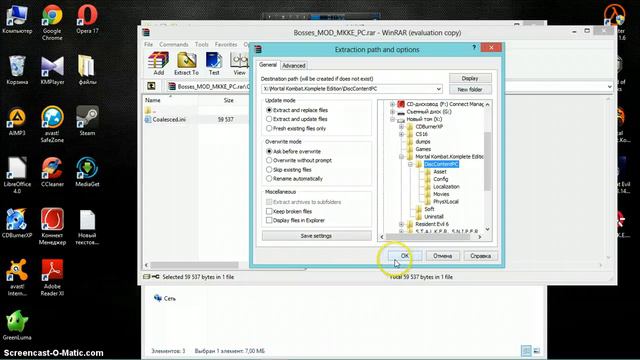This screenshot has width=640, height=360.
Task: Select the AIMP3 desktop icon
Action: coord(17,122)
